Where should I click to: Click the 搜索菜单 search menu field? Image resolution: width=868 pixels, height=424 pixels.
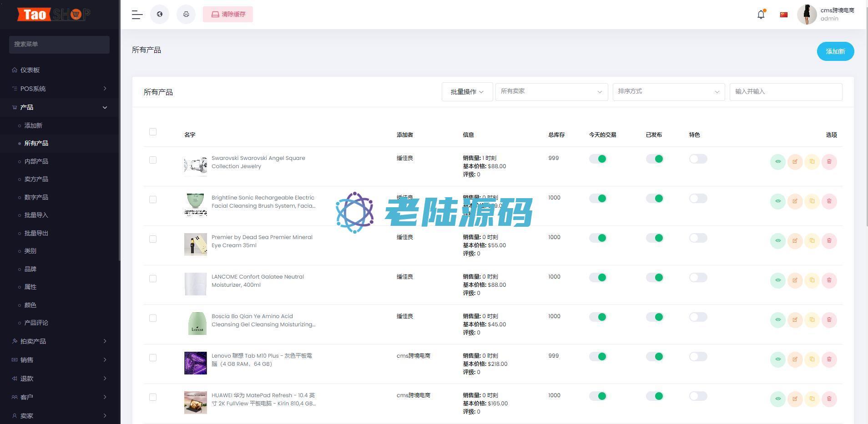click(x=59, y=45)
